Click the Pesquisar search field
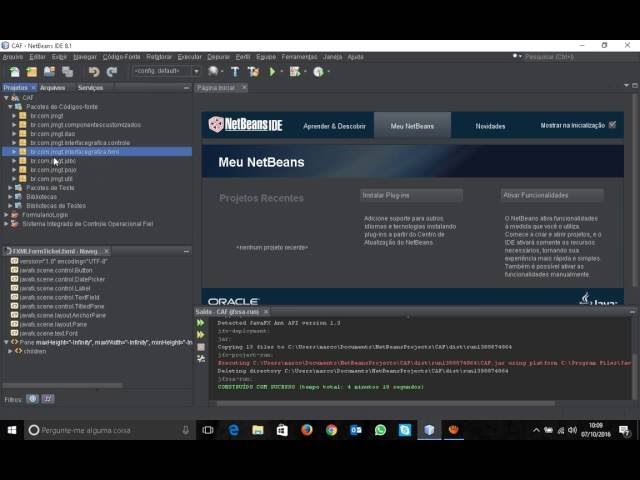The width and height of the screenshot is (640, 480). tap(578, 57)
